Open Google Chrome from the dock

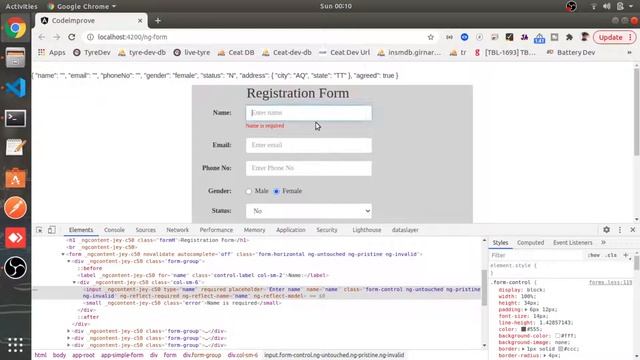pos(16,28)
